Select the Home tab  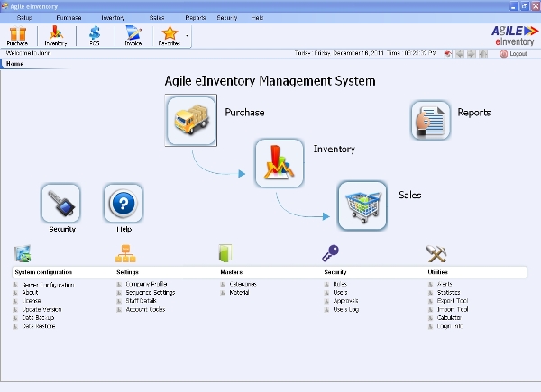click(14, 64)
